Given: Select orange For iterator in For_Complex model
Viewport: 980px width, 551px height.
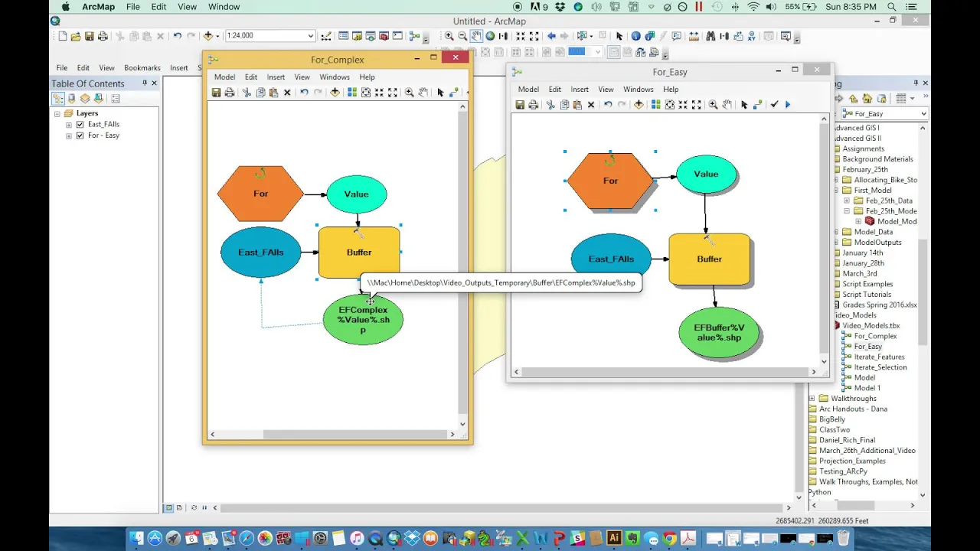Looking at the screenshot, I should [x=260, y=194].
